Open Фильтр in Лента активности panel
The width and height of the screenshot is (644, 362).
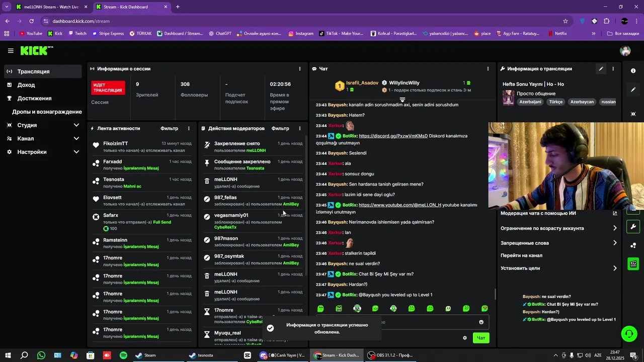pyautogui.click(x=169, y=128)
